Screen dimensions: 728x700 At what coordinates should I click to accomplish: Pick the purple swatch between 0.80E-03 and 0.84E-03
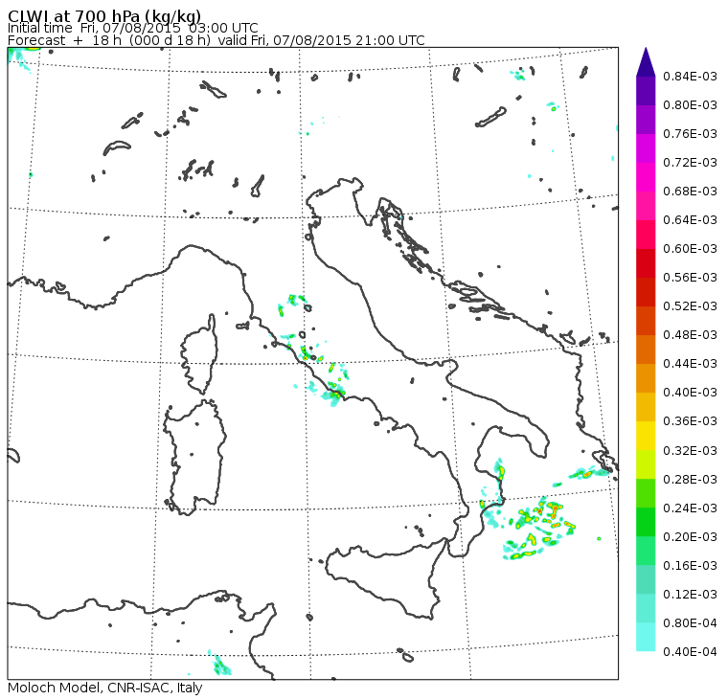click(x=646, y=91)
